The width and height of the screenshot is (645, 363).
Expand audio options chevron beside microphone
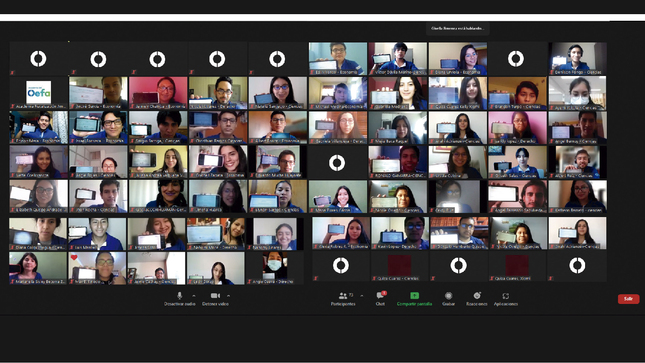[194, 296]
